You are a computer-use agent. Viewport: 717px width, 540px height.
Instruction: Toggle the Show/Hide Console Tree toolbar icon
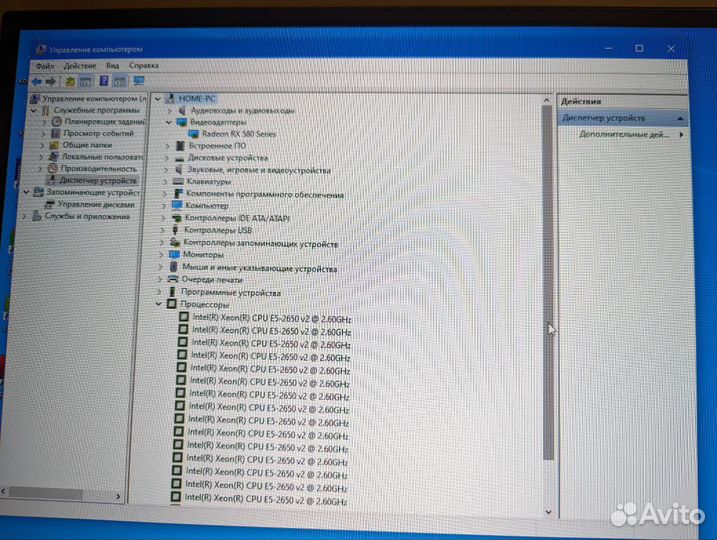(x=85, y=82)
